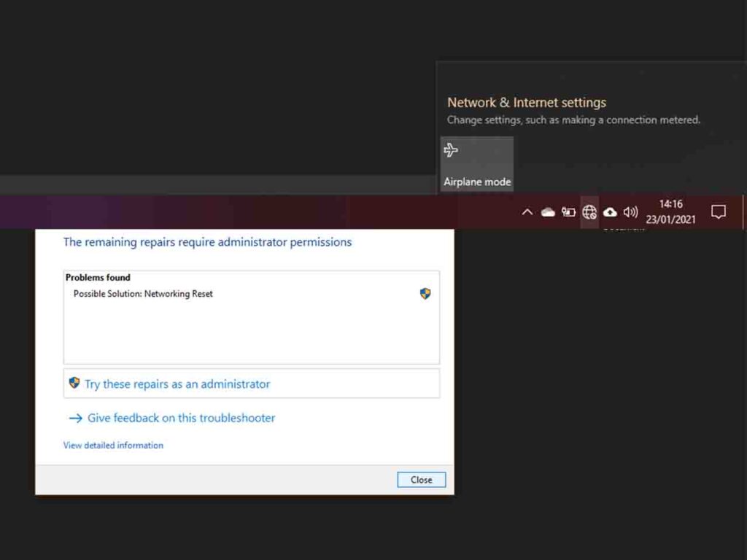This screenshot has width=747, height=560.
Task: Click the Show desktop strip beside notifications
Action: click(x=743, y=212)
